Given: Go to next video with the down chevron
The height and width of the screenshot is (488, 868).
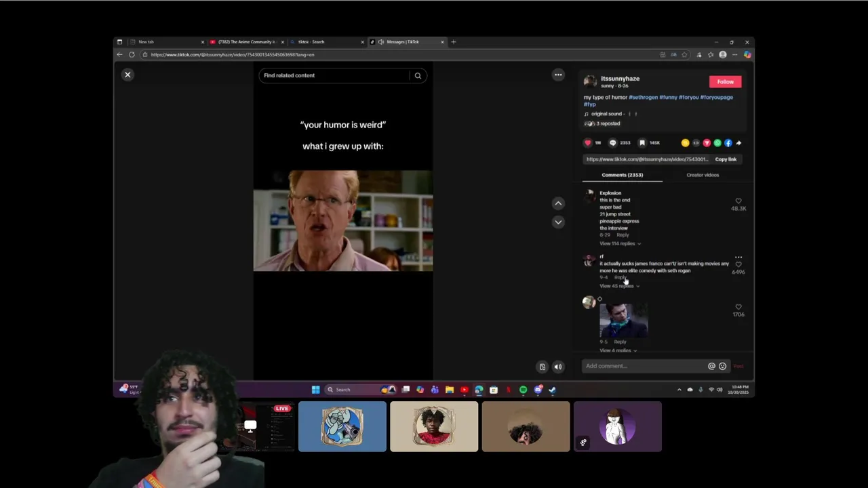Looking at the screenshot, I should pyautogui.click(x=558, y=222).
